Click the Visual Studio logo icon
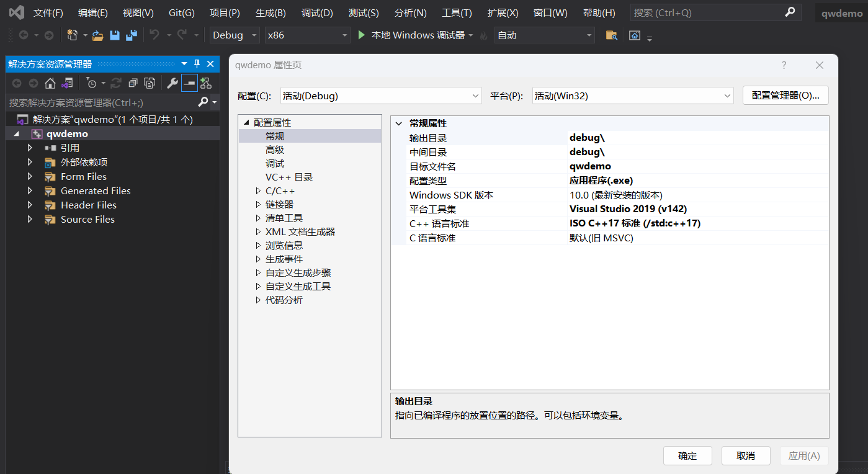The height and width of the screenshot is (474, 868). pos(17,12)
